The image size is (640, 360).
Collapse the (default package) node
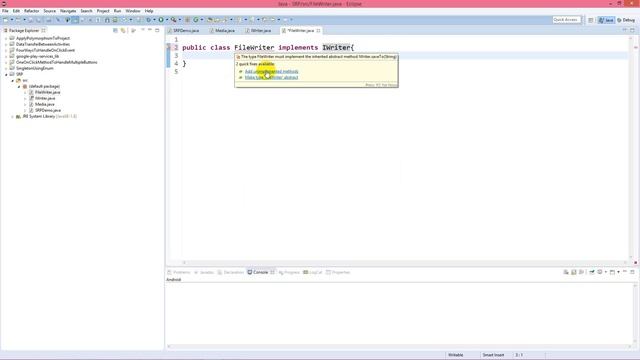19,87
